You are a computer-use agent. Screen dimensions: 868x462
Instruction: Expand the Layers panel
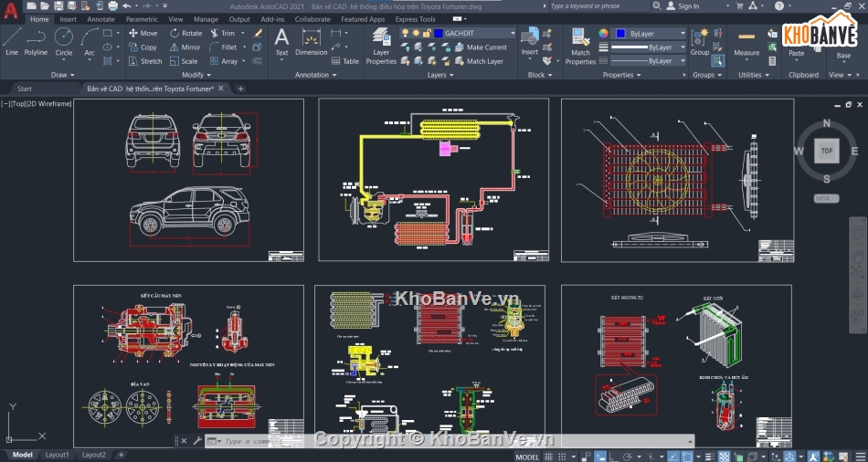point(440,75)
